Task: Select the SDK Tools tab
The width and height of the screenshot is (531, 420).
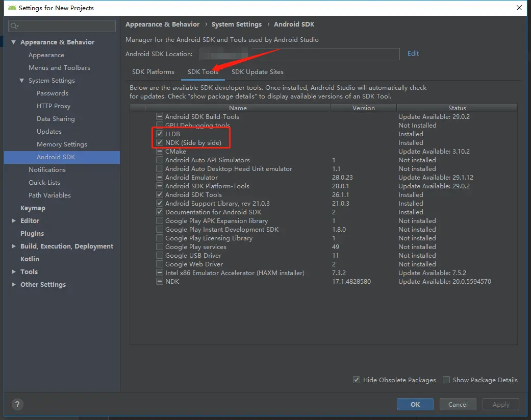Action: point(203,72)
